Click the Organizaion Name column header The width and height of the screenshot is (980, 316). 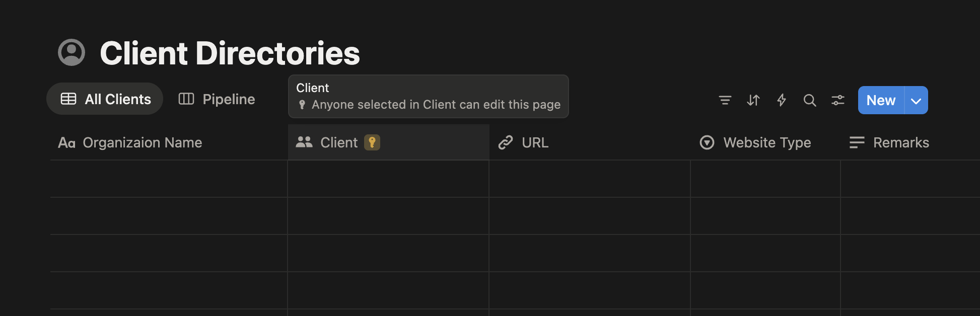[142, 142]
